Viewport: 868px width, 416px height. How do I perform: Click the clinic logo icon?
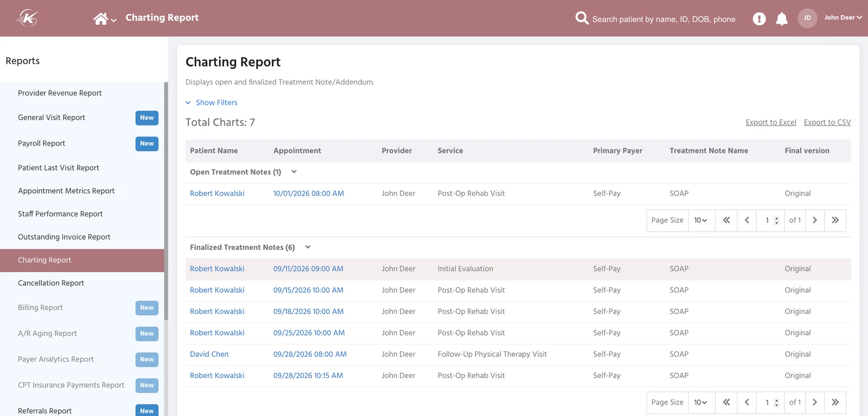click(27, 18)
